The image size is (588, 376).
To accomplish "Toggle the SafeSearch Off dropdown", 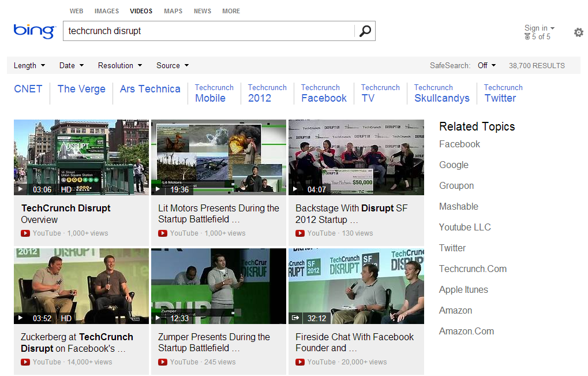I will 486,65.
